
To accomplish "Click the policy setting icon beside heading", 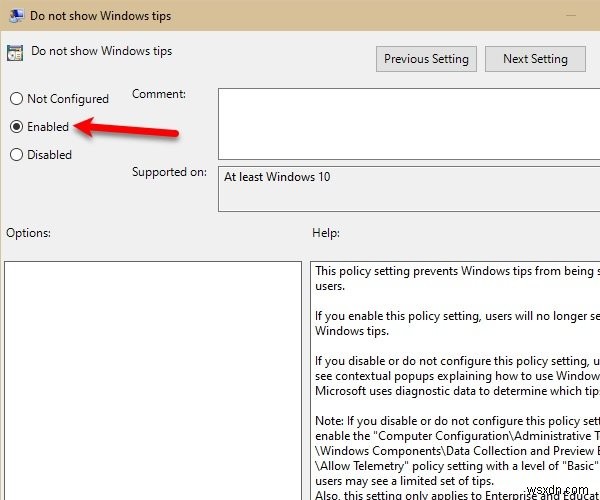I will [15, 53].
